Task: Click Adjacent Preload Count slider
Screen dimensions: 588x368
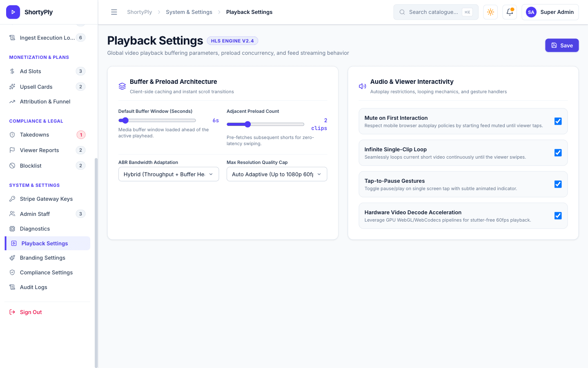Action: [x=265, y=124]
